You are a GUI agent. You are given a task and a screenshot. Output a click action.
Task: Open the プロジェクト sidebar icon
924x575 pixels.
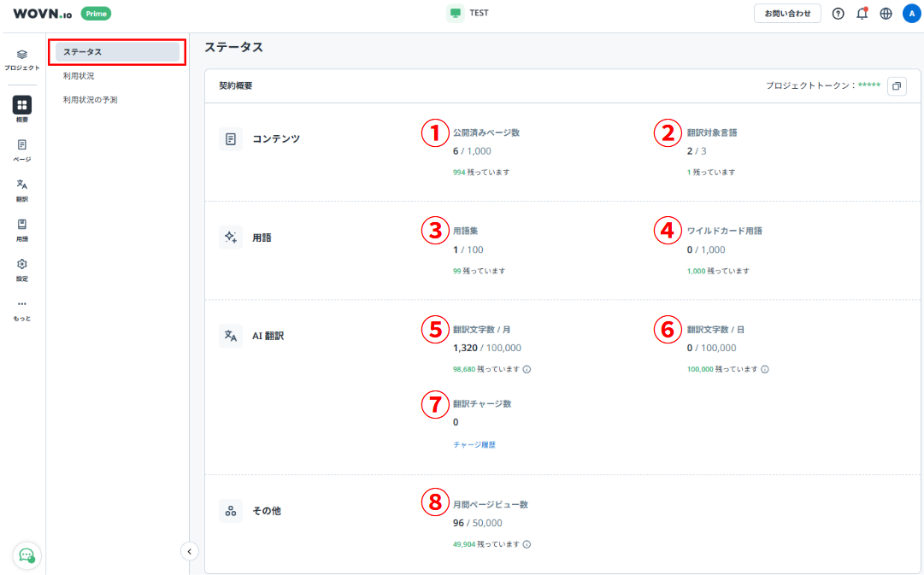(x=22, y=55)
